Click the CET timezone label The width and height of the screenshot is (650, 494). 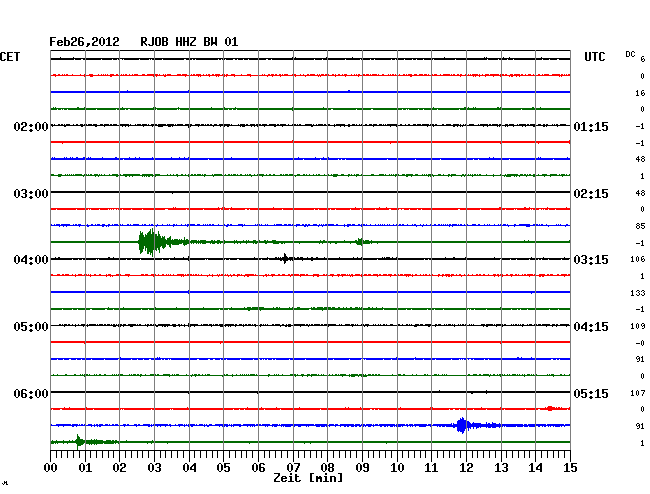tap(10, 57)
